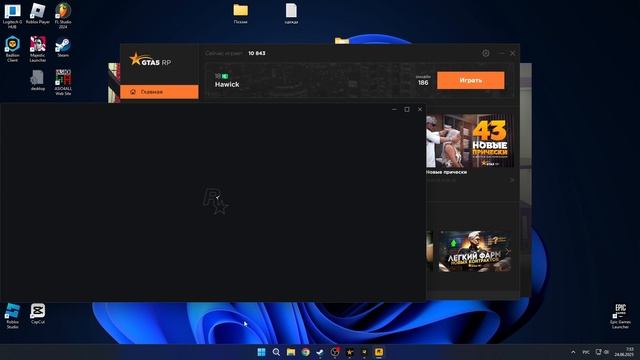Viewport: 640px width, 360px height.
Task: Switch to GTA5 RP star taskbar icon
Action: coord(349,352)
